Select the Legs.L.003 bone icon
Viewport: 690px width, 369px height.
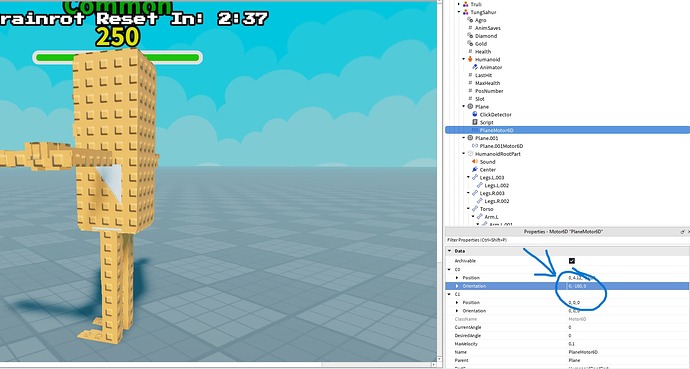tap(475, 178)
